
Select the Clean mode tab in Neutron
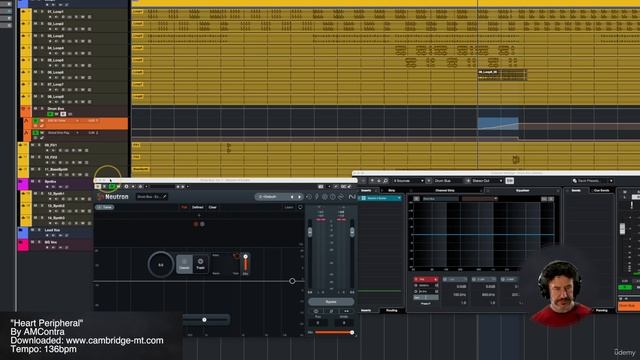click(x=212, y=207)
